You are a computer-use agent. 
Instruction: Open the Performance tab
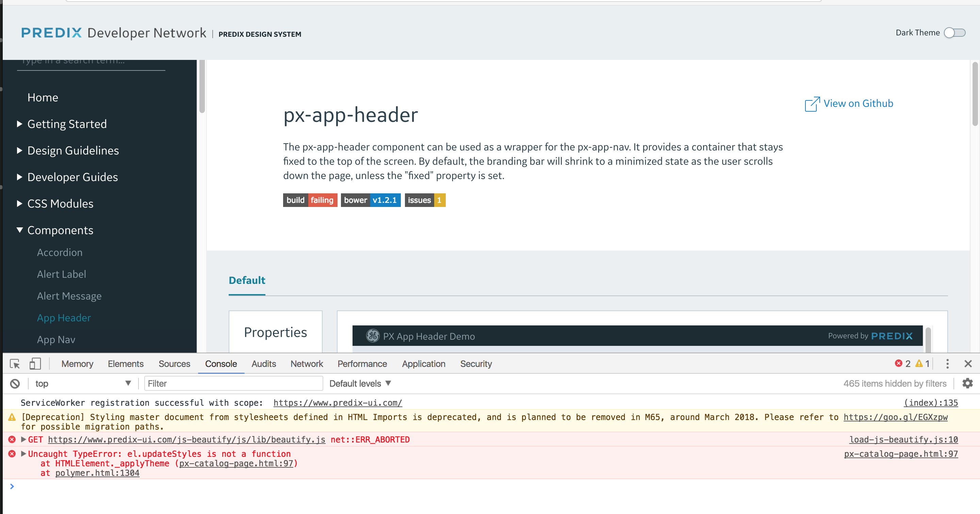coord(362,364)
